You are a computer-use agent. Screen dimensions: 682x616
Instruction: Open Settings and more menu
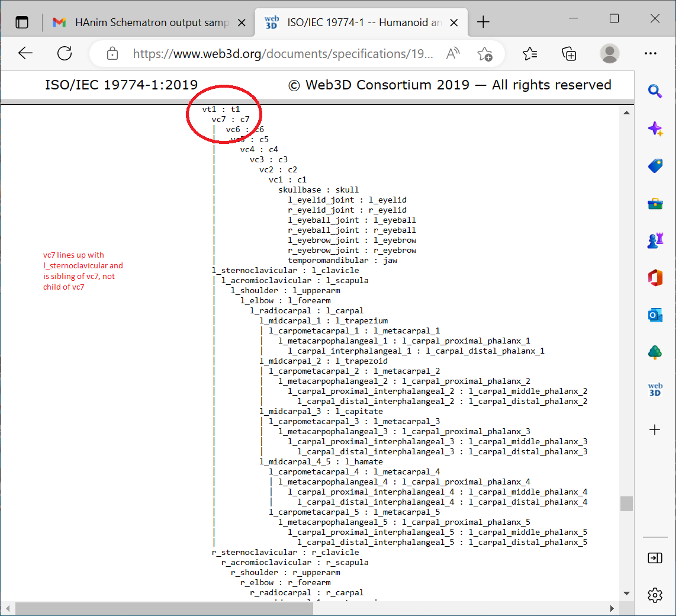[651, 54]
